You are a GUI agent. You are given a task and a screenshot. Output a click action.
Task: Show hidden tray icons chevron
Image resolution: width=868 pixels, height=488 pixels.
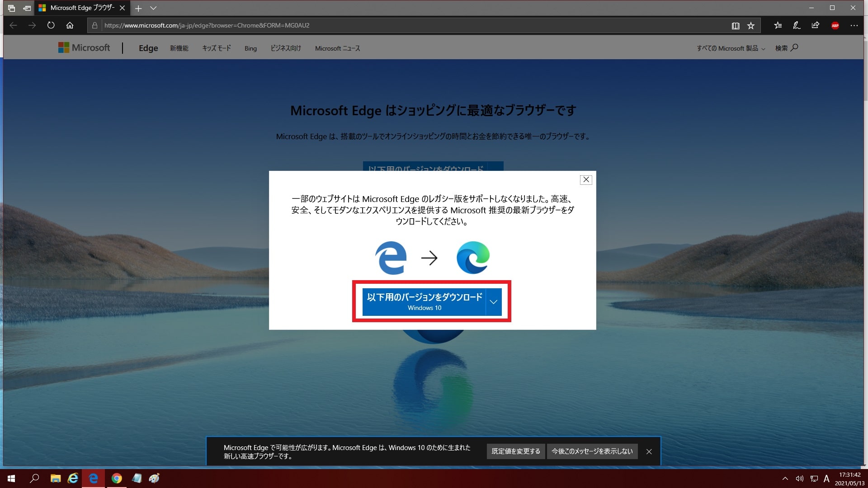pyautogui.click(x=785, y=479)
